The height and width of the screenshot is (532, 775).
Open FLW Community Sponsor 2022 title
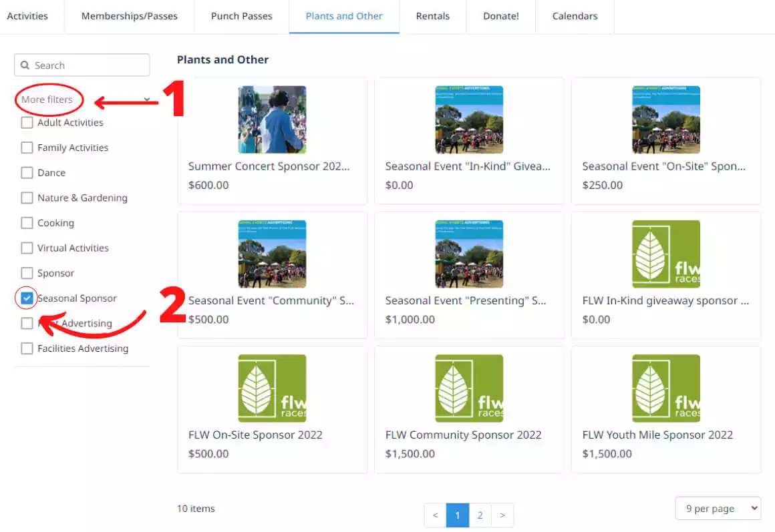(463, 435)
